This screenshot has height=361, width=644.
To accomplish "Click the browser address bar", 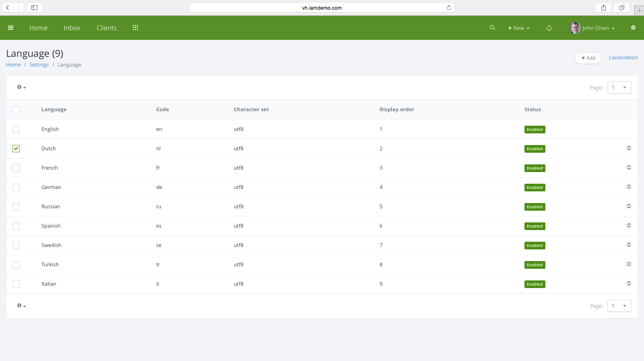I will tap(322, 8).
